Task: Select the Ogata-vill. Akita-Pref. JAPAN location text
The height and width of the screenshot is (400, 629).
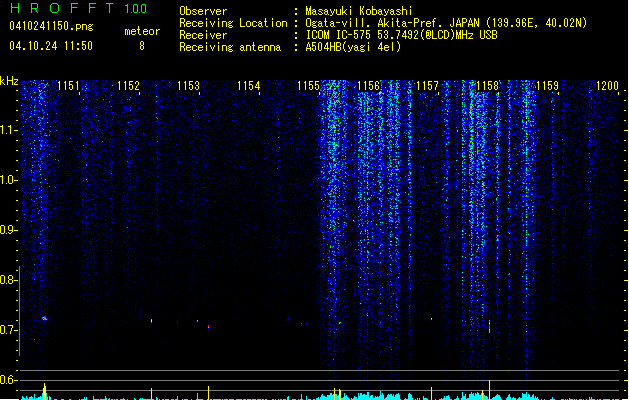Action: 446,23
